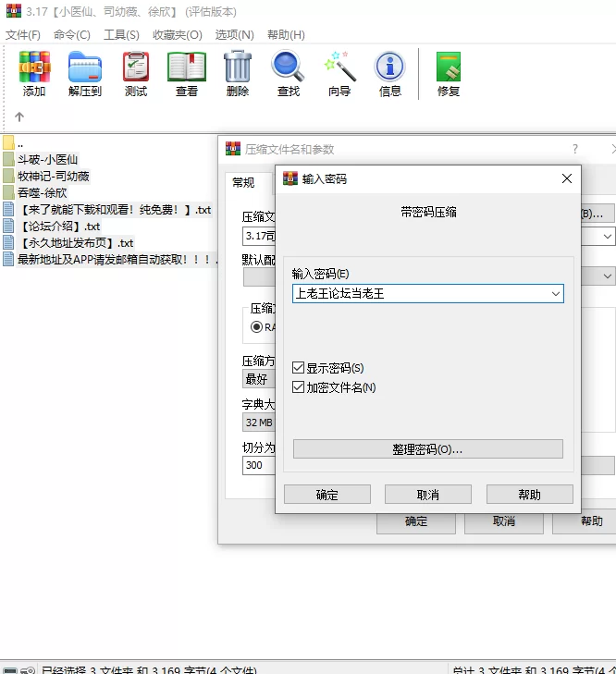Click the 添加 (Add) toolbar icon

[x=34, y=73]
